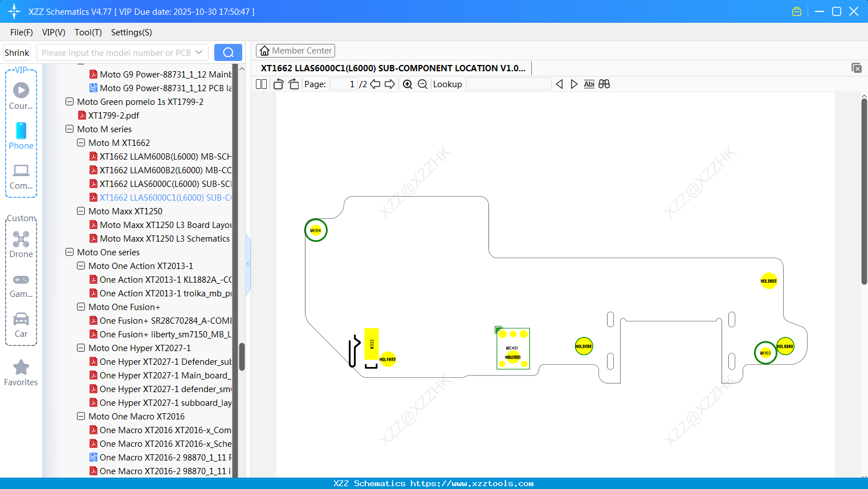Select the Computer category icon

(21, 176)
